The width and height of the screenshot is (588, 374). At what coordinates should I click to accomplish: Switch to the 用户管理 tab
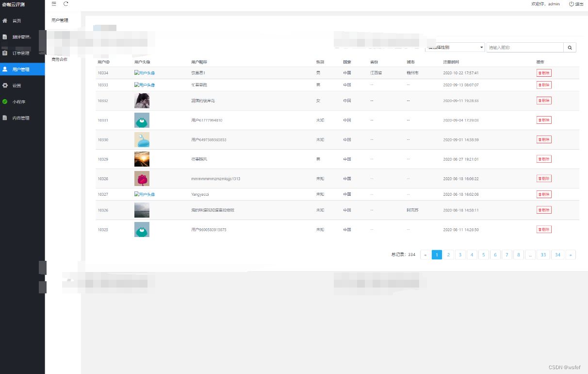(60, 20)
